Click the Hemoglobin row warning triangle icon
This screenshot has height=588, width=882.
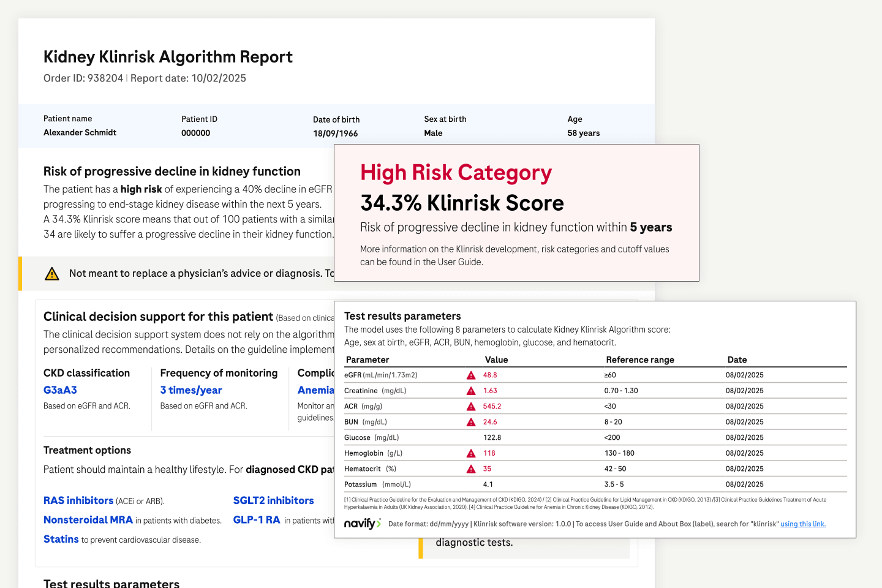coord(471,453)
